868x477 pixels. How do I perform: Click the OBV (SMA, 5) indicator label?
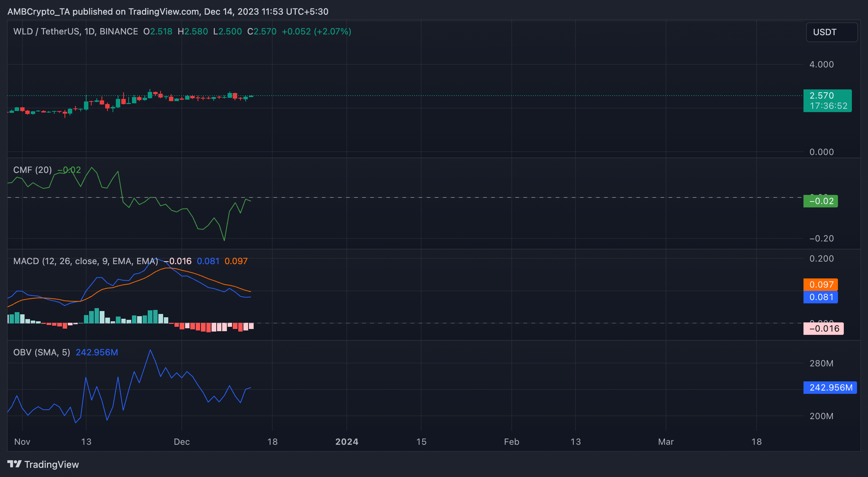(x=41, y=352)
